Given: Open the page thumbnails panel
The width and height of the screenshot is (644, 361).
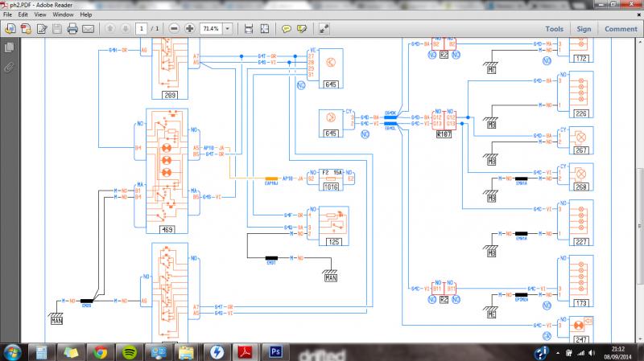Looking at the screenshot, I should (x=10, y=48).
